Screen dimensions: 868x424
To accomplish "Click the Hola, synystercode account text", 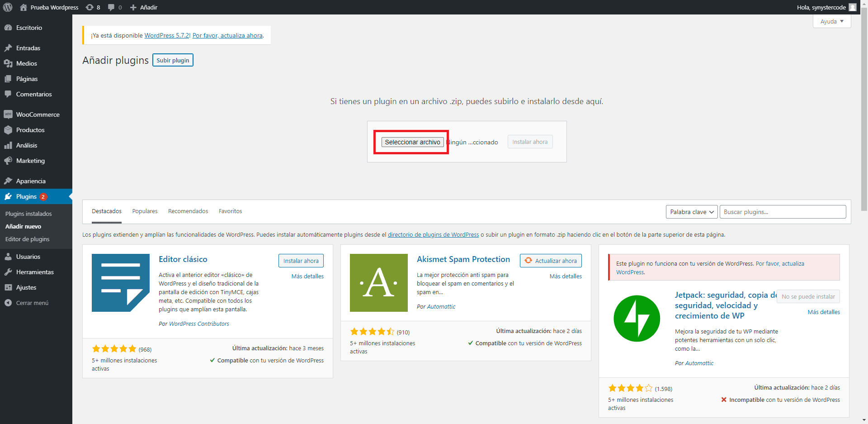I will 821,7.
